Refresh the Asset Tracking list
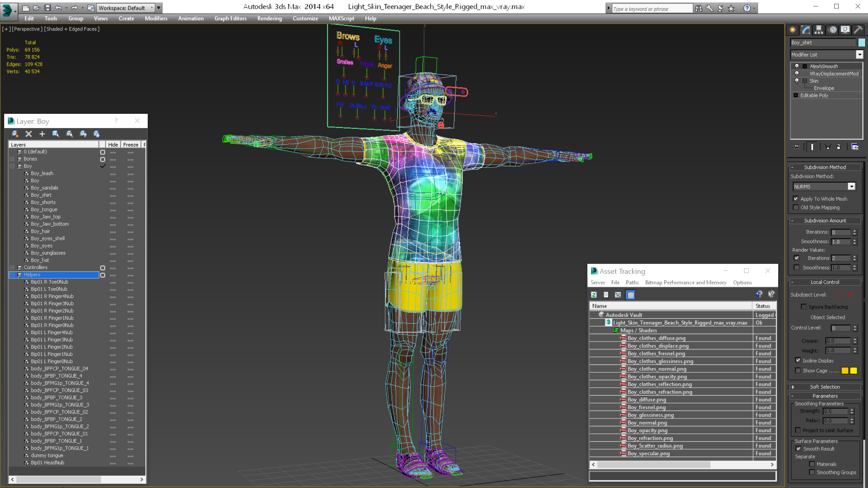Screen dimensions: 868x488 click(x=594, y=295)
